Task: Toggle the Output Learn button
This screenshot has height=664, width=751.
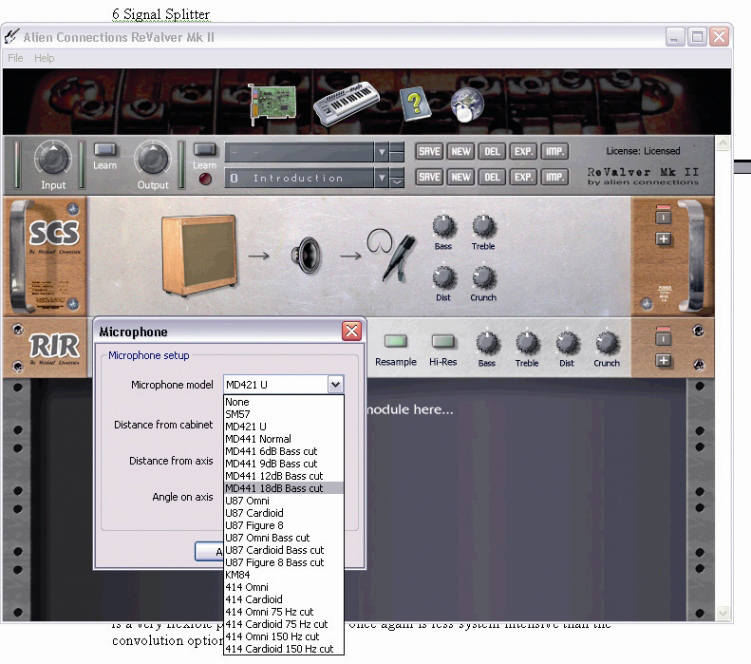Action: pos(205,150)
